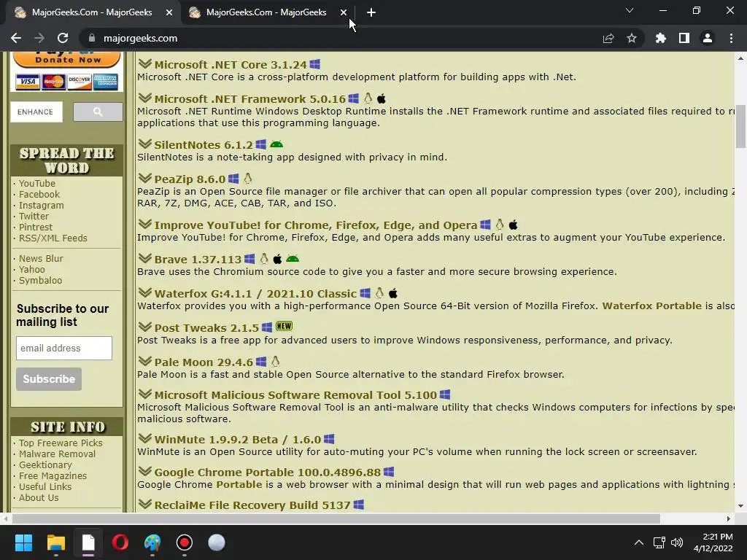This screenshot has width=747, height=560.
Task: Click the Subscribe button
Action: pos(49,379)
